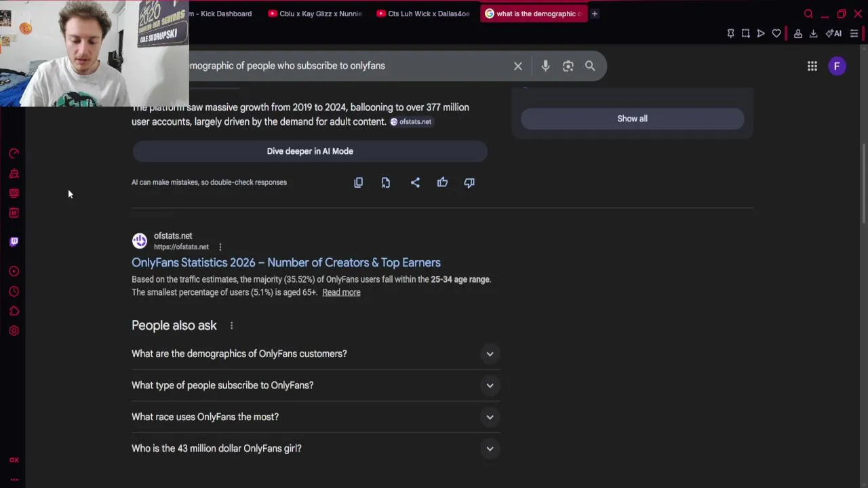Switch to Cts Luh Wick x Dallas4oe tab
The height and width of the screenshot is (488, 868).
click(x=424, y=14)
